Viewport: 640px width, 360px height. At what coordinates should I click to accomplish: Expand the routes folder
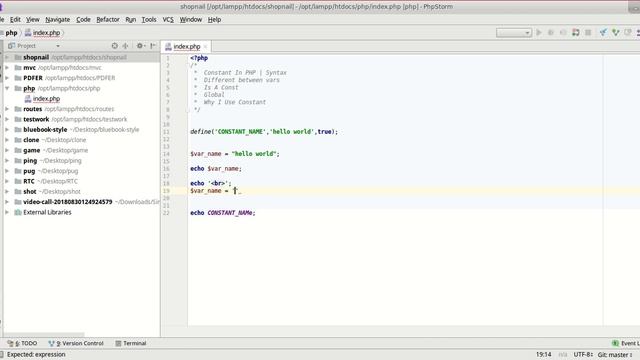point(7,109)
